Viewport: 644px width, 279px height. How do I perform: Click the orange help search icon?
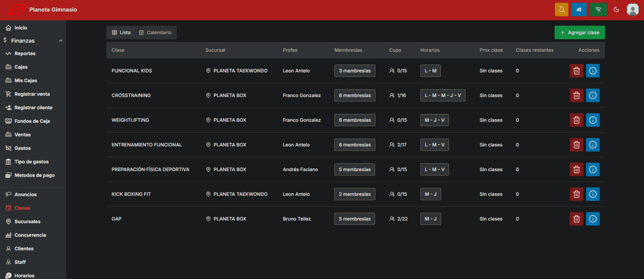[561, 10]
